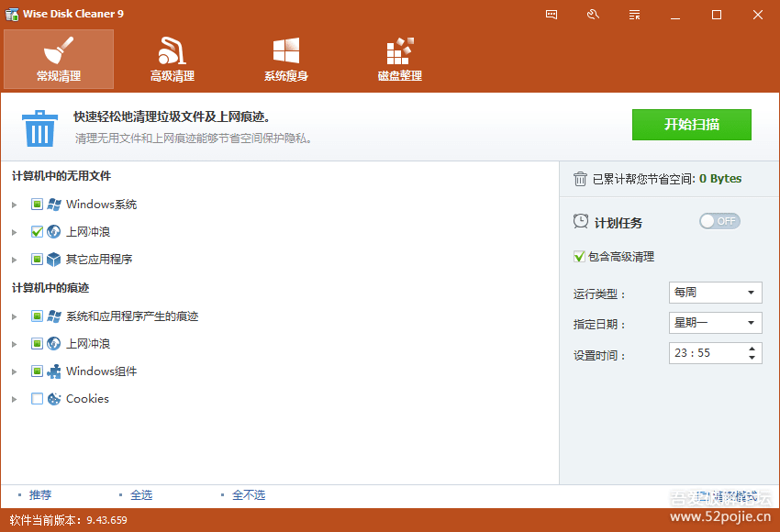Uncheck 包含高级清理 checkbox
The height and width of the screenshot is (532, 780).
(579, 257)
